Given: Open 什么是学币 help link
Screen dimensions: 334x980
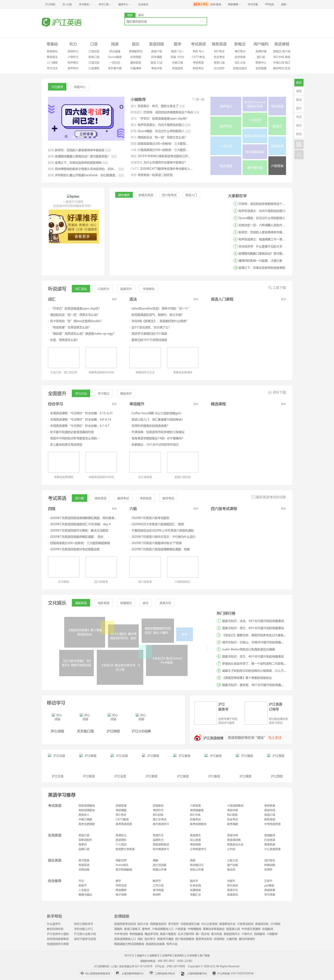Looking at the screenshot, I should 54,924.
